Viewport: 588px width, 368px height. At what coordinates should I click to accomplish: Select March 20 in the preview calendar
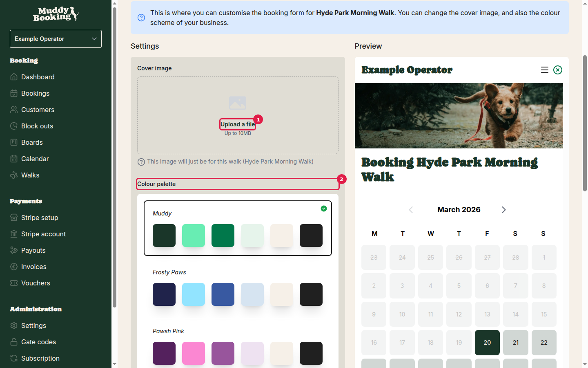[487, 342]
